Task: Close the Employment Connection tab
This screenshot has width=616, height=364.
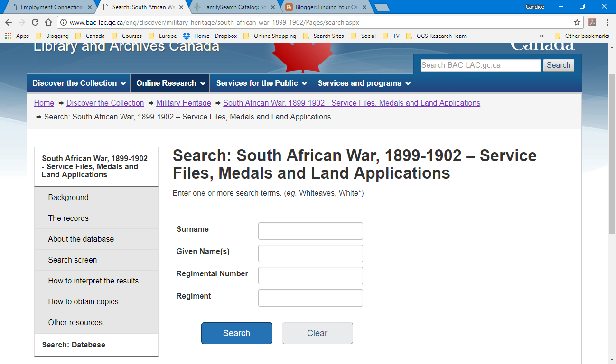Action: (x=90, y=7)
